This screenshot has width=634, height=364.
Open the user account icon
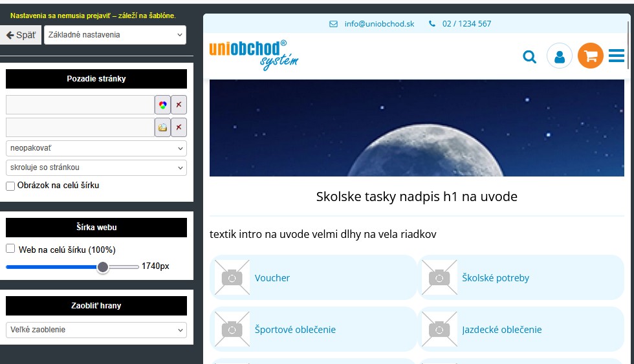pyautogui.click(x=560, y=56)
